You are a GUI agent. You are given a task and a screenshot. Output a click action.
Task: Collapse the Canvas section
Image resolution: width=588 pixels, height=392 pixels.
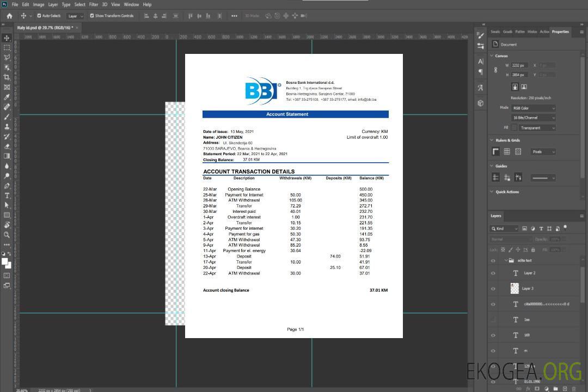pos(492,56)
